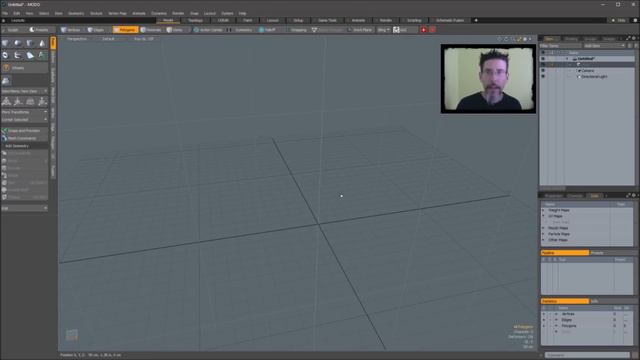The height and width of the screenshot is (360, 640).
Task: Open the Help menu
Action: pos(242,13)
